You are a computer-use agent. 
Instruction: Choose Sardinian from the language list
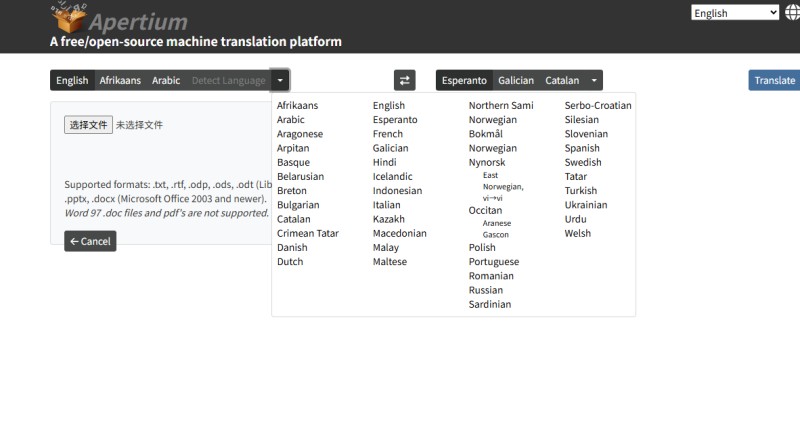[490, 305]
